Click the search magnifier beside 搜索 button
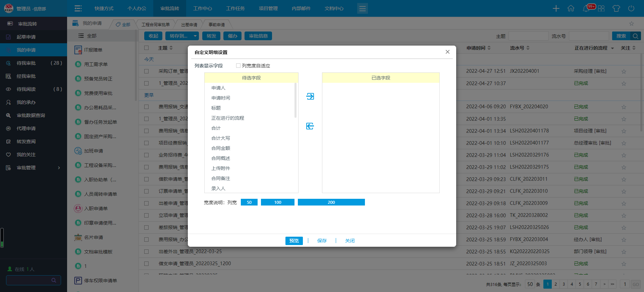 pyautogui.click(x=635, y=36)
